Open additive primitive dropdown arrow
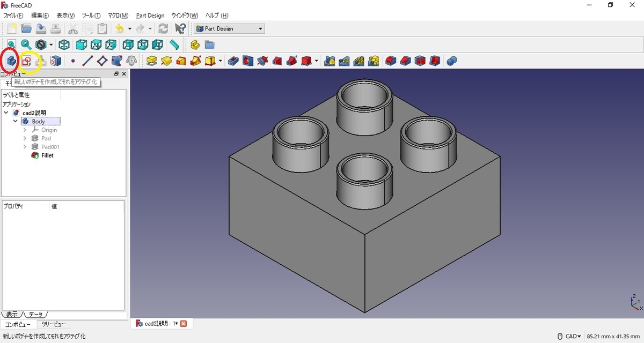 click(x=220, y=61)
